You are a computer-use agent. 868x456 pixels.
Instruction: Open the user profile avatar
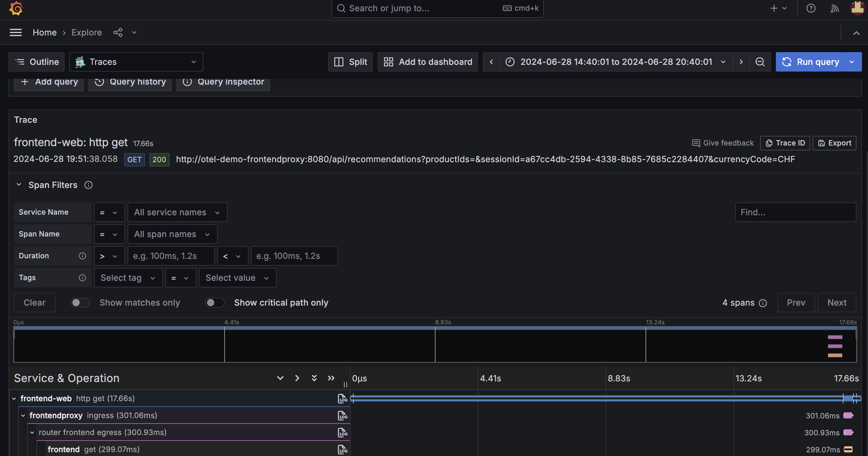coord(857,8)
